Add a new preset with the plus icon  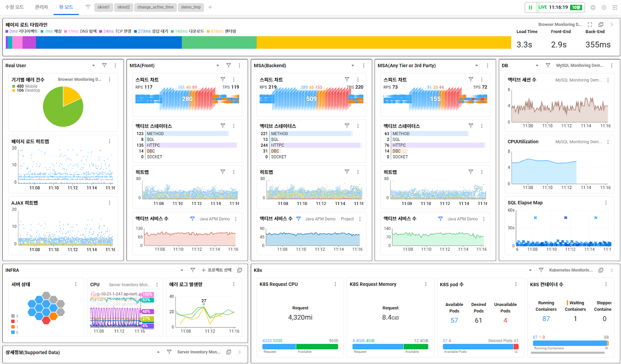click(210, 7)
